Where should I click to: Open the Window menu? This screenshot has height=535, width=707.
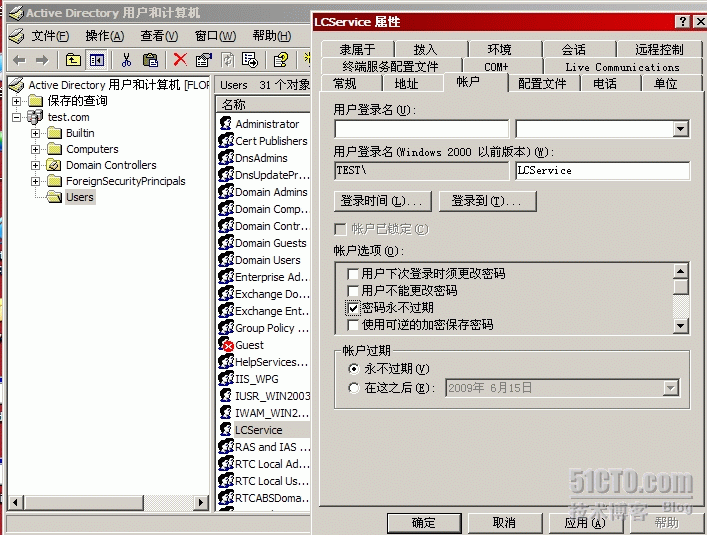(x=215, y=36)
